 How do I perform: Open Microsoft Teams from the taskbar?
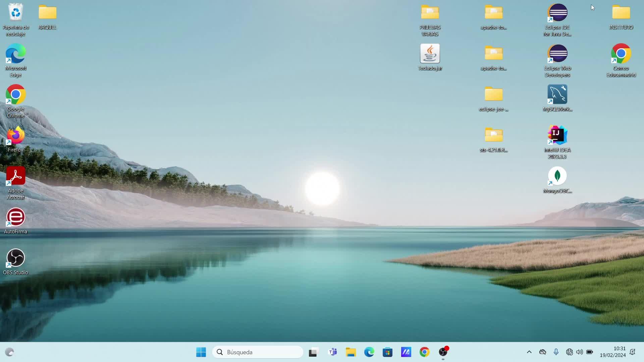click(x=332, y=352)
